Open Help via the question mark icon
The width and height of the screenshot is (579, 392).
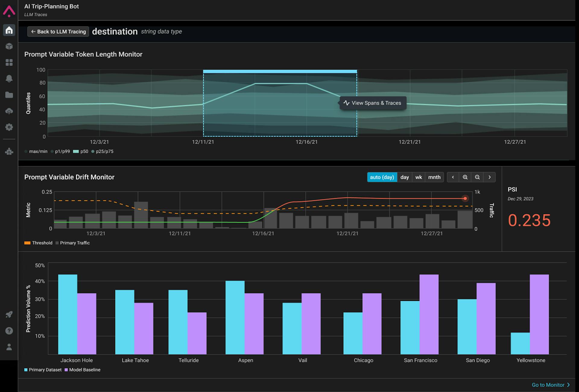pos(9,331)
